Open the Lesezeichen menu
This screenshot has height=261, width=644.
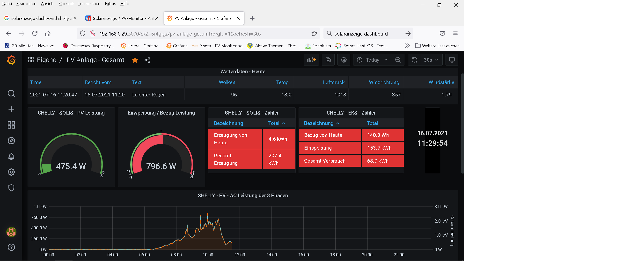(x=89, y=3)
